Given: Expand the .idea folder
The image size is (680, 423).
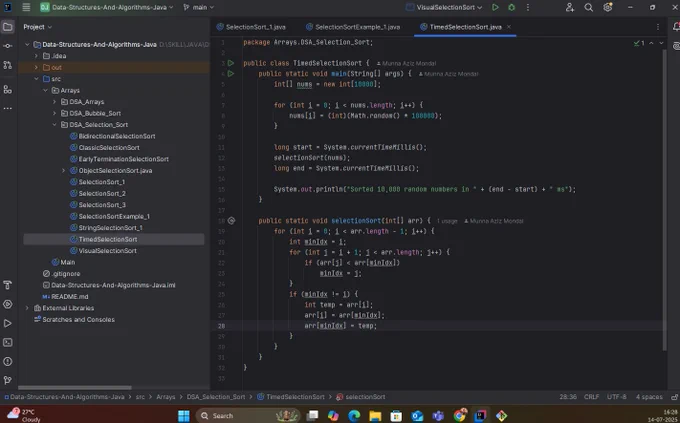Looking at the screenshot, I should (36, 56).
